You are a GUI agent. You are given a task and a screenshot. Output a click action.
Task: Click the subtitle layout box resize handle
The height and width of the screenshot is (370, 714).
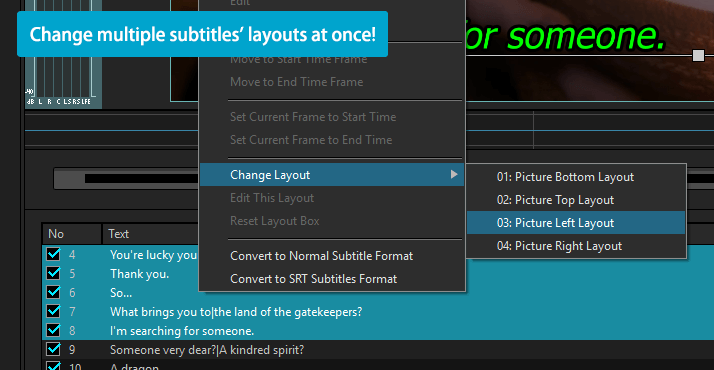(x=698, y=56)
